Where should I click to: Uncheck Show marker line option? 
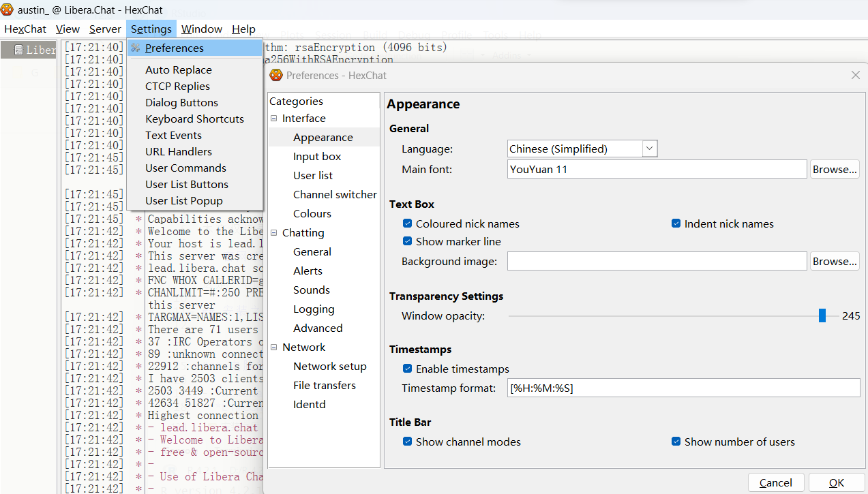tap(407, 241)
